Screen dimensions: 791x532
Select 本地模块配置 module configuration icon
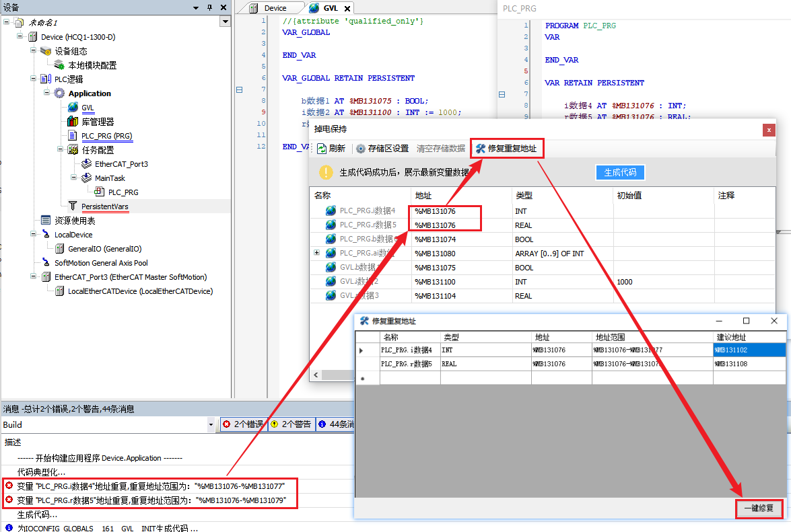tap(60, 65)
